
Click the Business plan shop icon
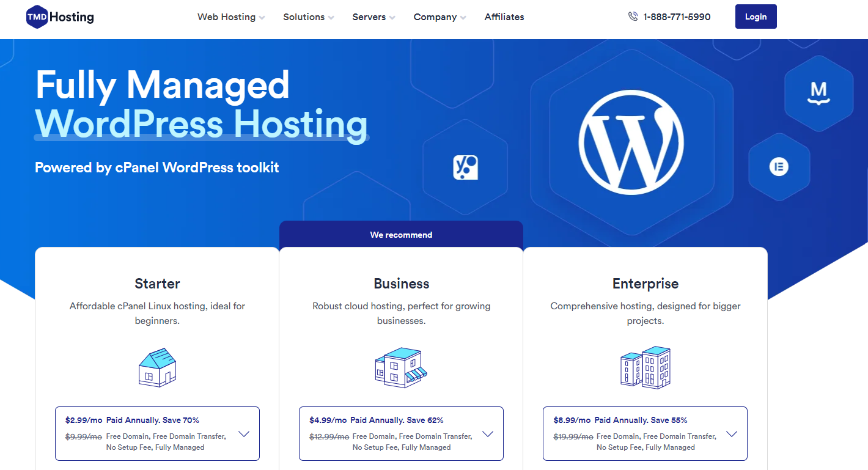tap(401, 367)
